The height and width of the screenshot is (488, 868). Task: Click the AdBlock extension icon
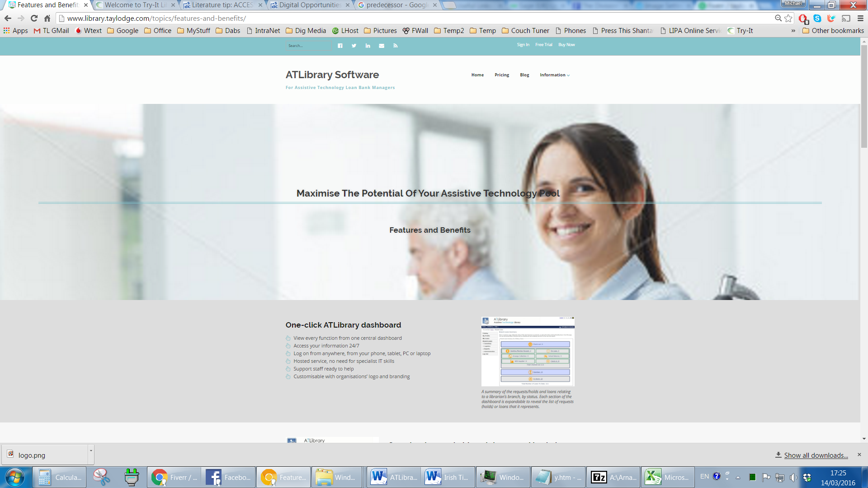(x=803, y=19)
